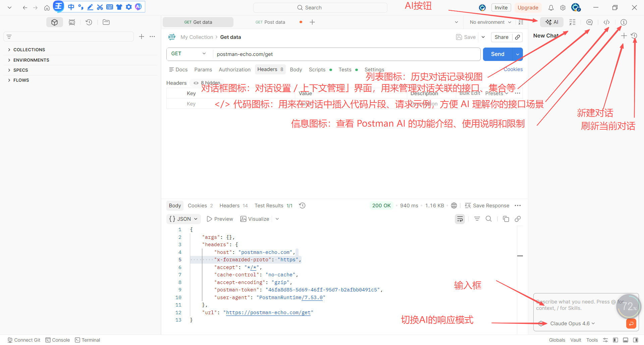
Task: Click the Invite button
Action: [x=501, y=8]
